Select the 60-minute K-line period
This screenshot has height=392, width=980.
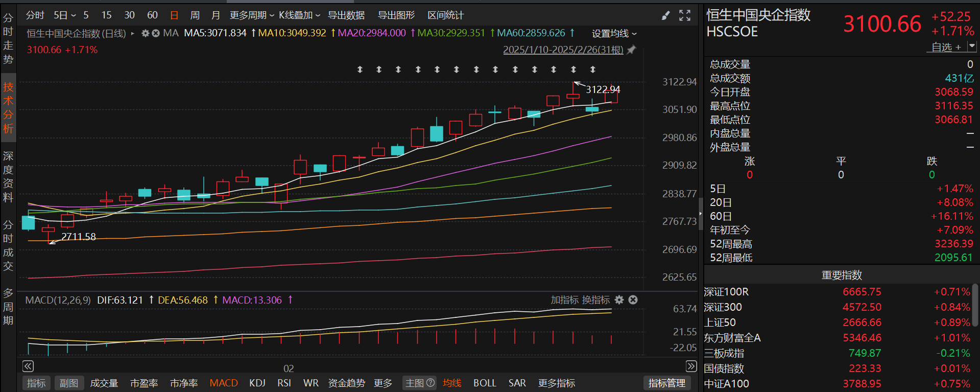(152, 15)
